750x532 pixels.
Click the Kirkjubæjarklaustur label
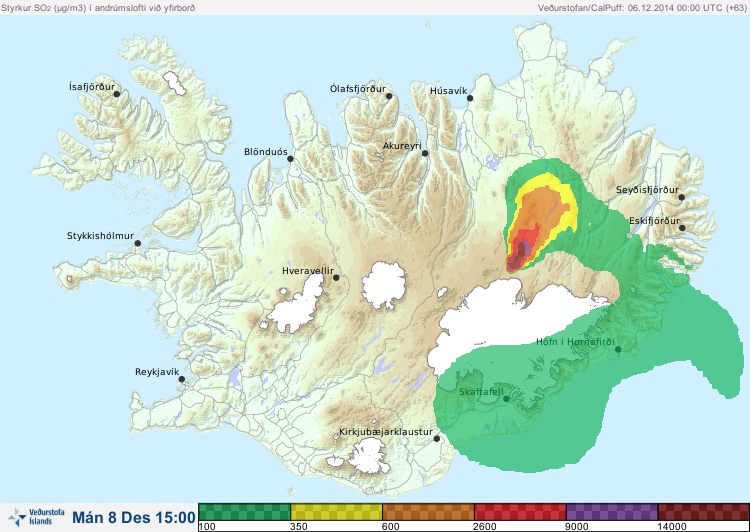(386, 432)
